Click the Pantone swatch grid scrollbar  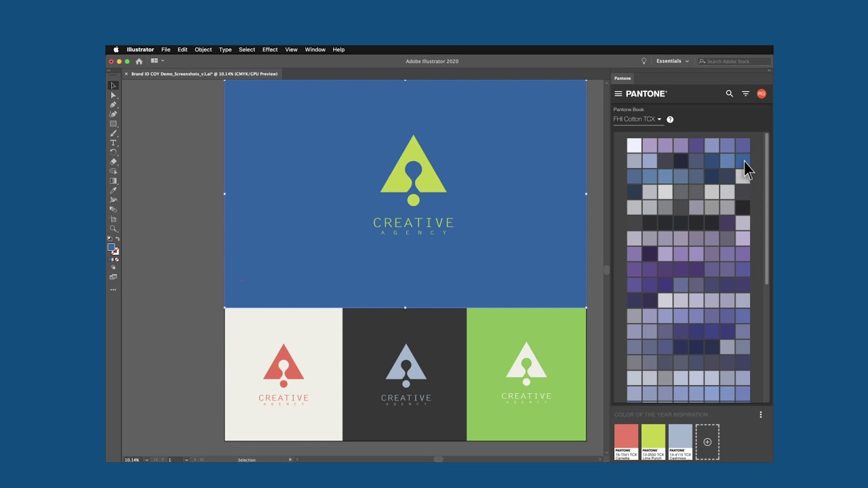767,209
